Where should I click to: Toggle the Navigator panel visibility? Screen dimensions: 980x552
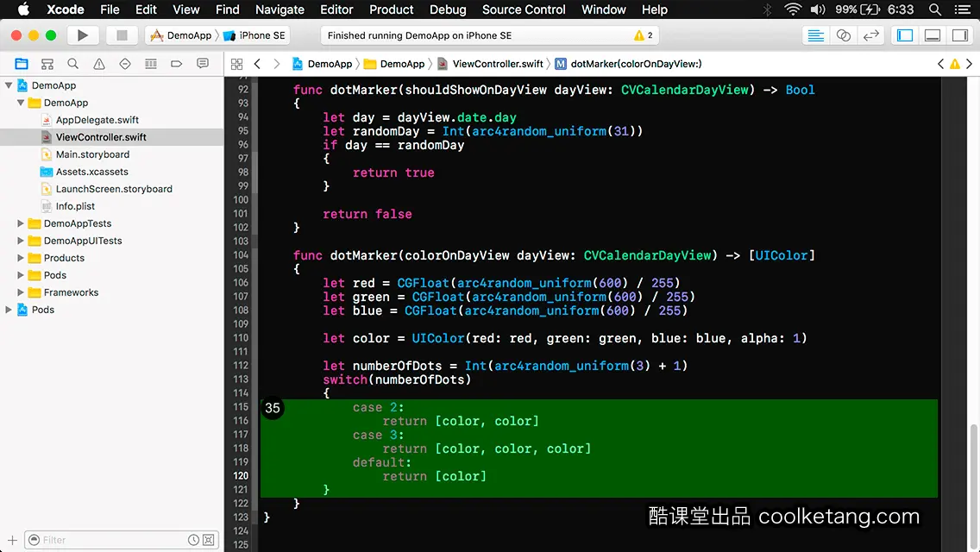[x=905, y=35]
